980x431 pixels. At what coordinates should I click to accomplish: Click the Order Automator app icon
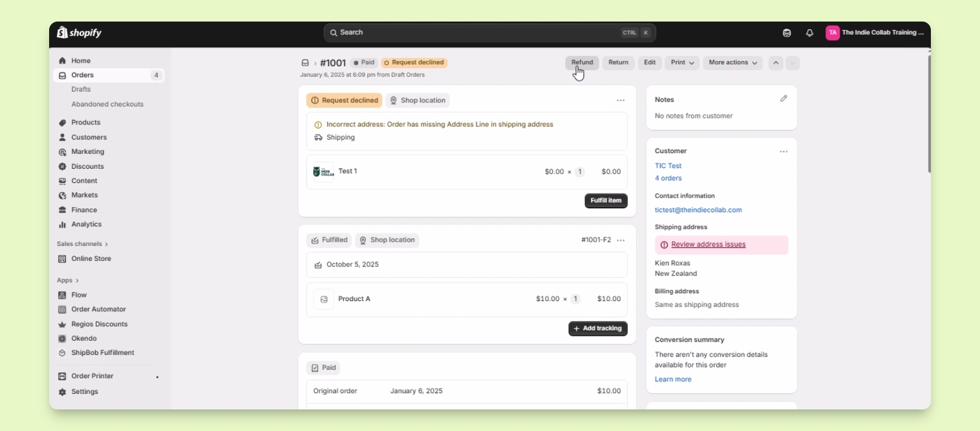[x=62, y=309]
